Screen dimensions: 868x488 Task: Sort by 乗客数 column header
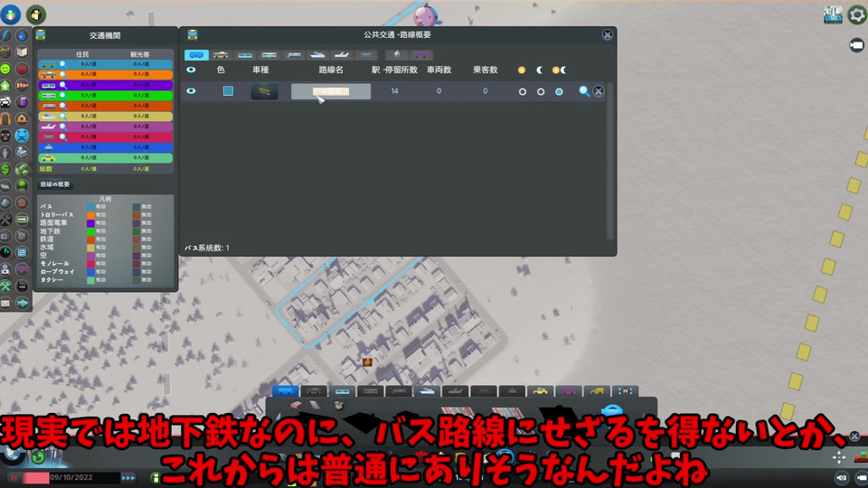pyautogui.click(x=485, y=70)
